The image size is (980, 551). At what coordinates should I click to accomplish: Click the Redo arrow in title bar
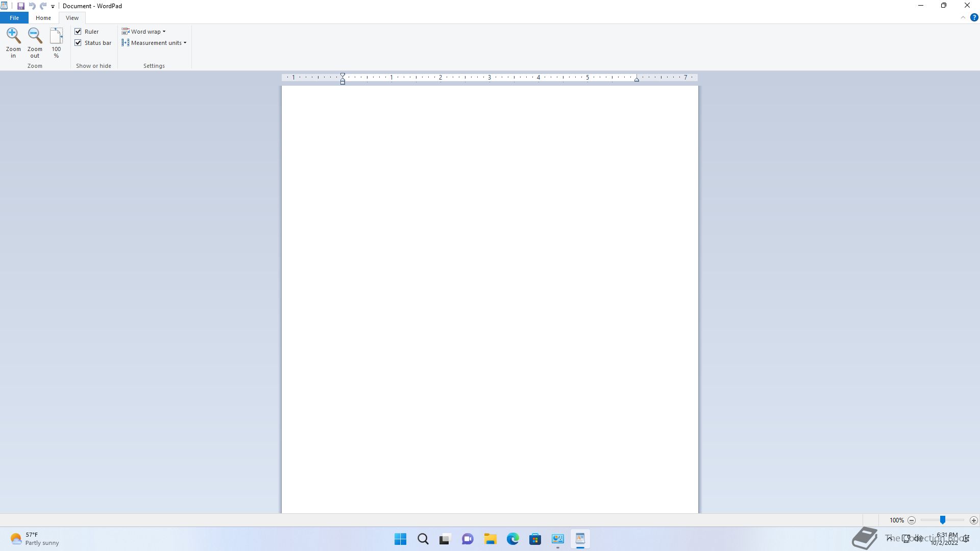[43, 6]
